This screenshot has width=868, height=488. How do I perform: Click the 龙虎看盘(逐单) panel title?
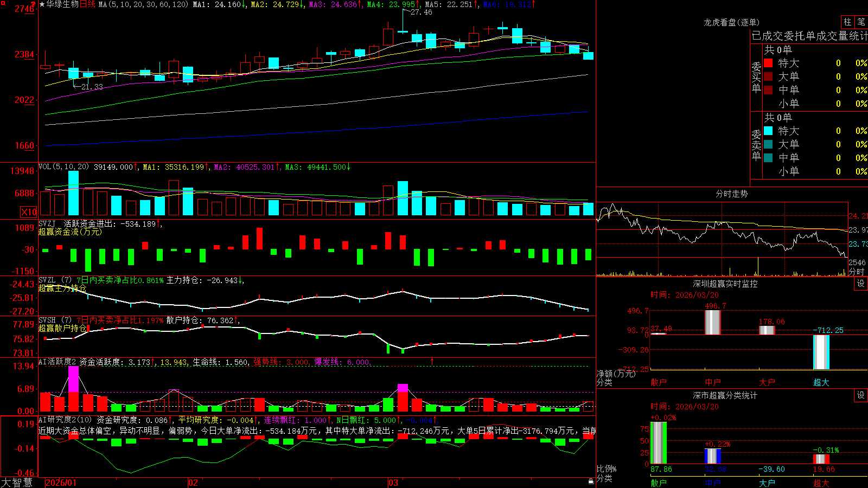coord(731,22)
